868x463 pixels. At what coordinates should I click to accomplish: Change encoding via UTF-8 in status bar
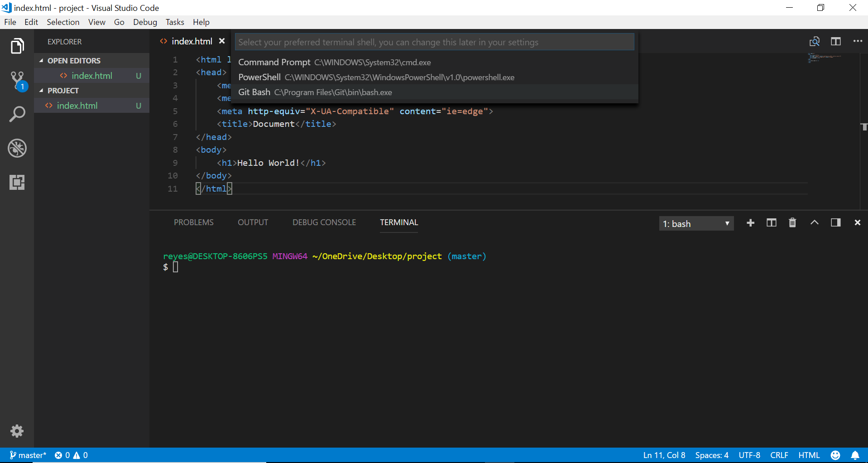[749, 455]
